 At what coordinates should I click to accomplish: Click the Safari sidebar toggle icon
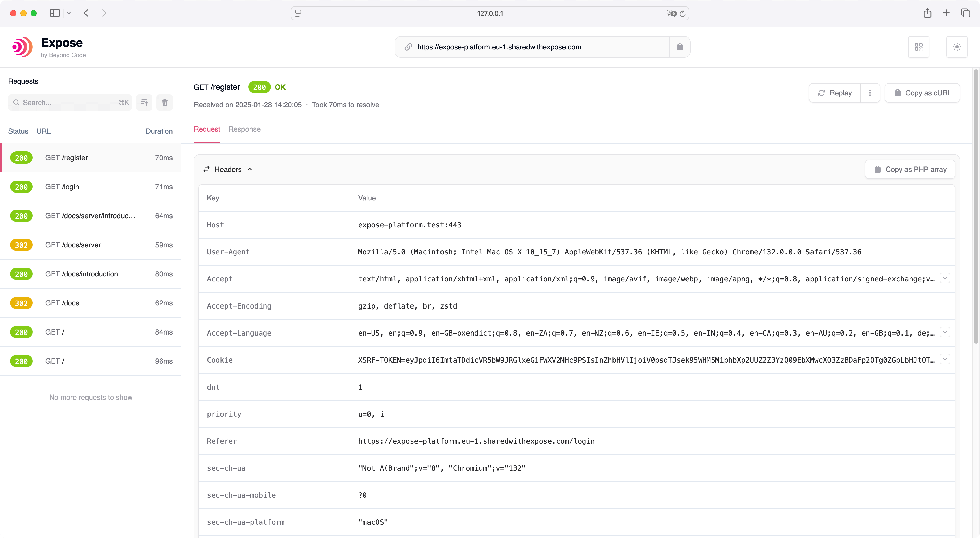coord(55,13)
